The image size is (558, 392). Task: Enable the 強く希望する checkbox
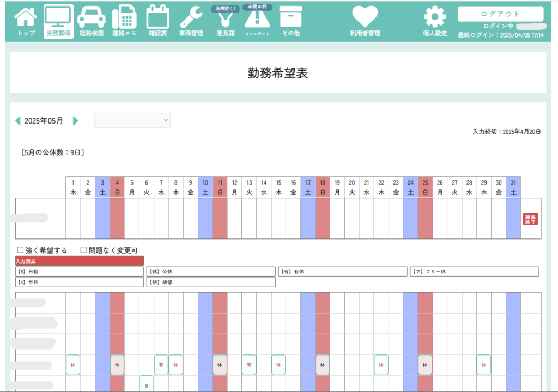click(21, 250)
